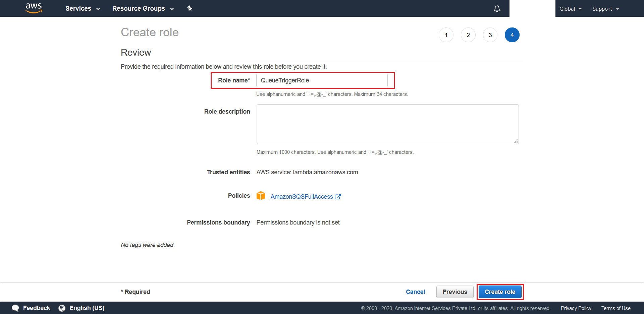This screenshot has width=644, height=314.
Task: Open the Terms of Use link
Action: (x=616, y=308)
